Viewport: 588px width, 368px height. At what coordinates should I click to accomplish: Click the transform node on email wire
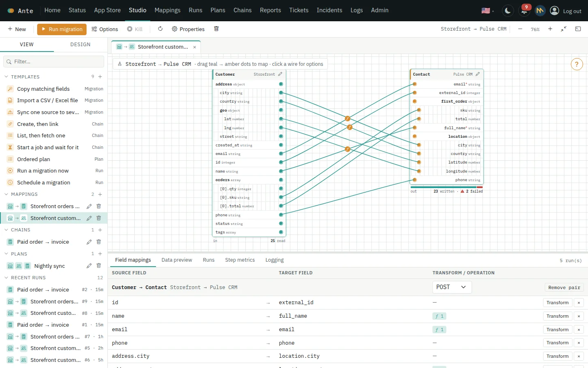(x=347, y=119)
